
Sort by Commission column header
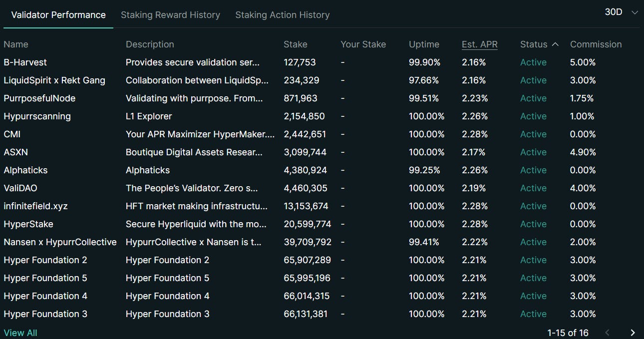pyautogui.click(x=596, y=44)
